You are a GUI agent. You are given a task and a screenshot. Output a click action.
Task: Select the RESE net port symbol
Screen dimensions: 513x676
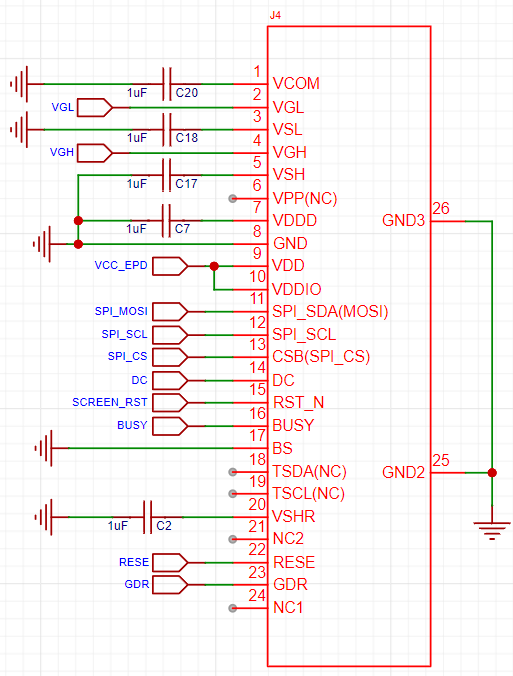pos(170,563)
